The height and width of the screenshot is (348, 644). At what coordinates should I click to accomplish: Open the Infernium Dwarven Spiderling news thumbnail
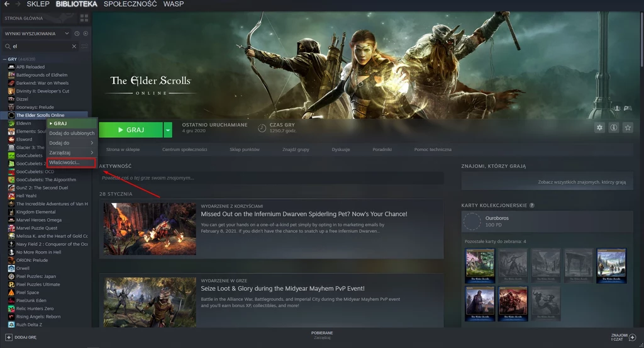click(x=150, y=229)
